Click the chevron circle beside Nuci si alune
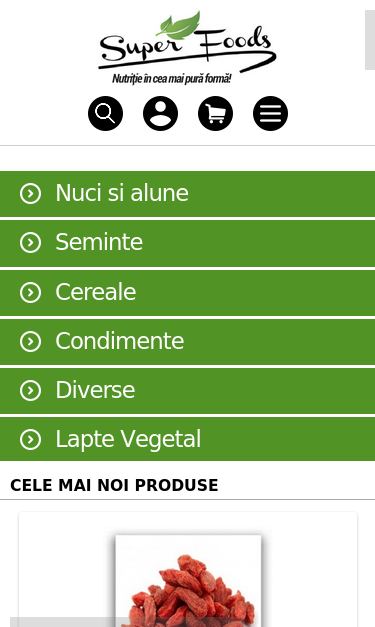Screen dimensions: 375x627 (30, 194)
